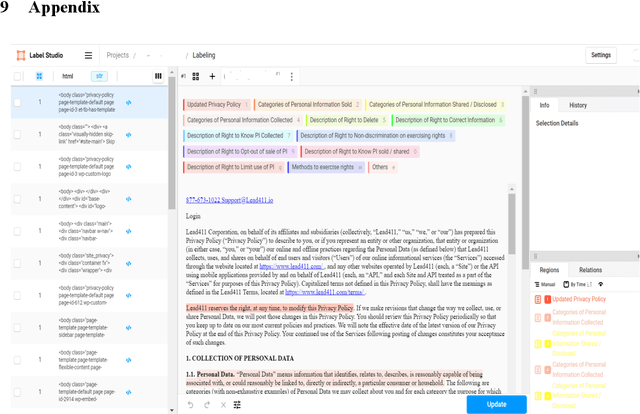The height and width of the screenshot is (414, 640).
Task: Click highlighted 'Lead411 reserves the right' passage
Action: (269, 308)
